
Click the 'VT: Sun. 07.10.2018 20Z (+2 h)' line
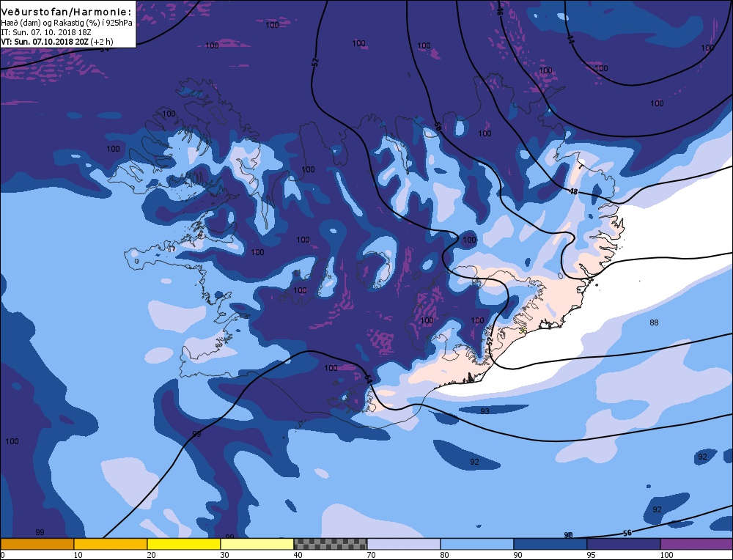pos(57,42)
